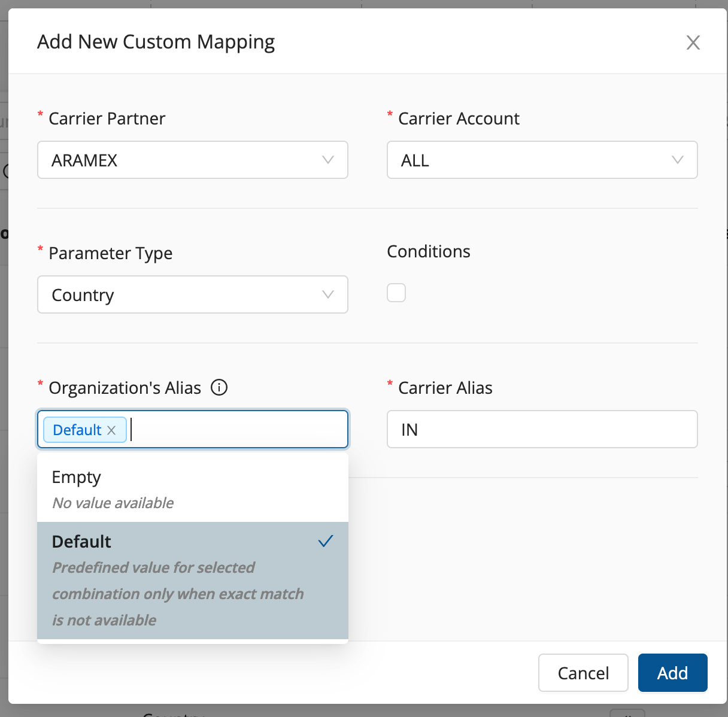Click inside the Organization's Alias text area
This screenshot has width=728, height=717.
pyautogui.click(x=239, y=430)
